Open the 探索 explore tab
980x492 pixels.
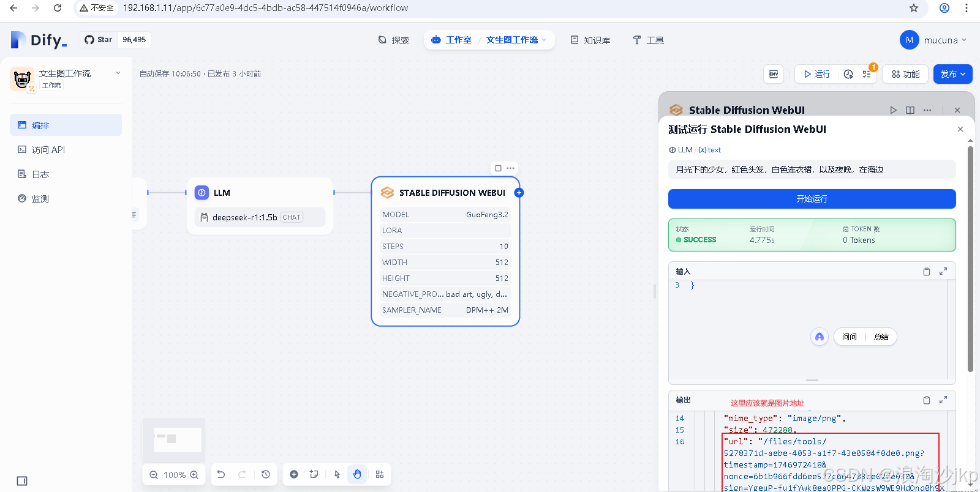click(x=393, y=40)
